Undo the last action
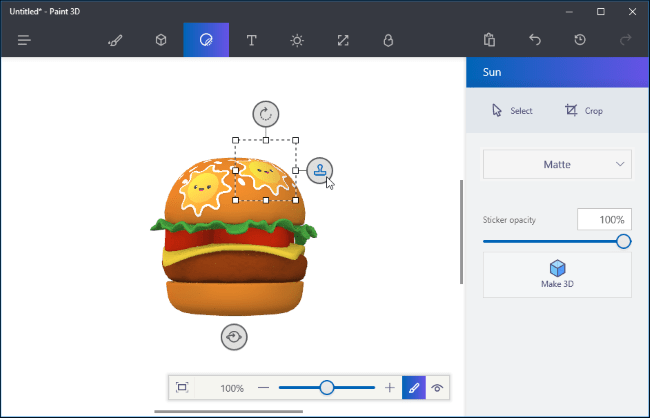Screen dimensions: 650x418 tap(534, 40)
